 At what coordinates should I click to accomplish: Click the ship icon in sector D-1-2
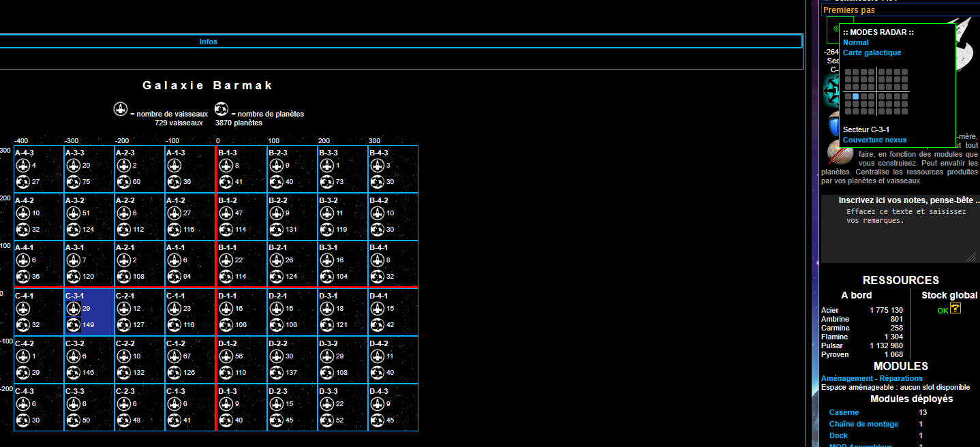tap(225, 356)
